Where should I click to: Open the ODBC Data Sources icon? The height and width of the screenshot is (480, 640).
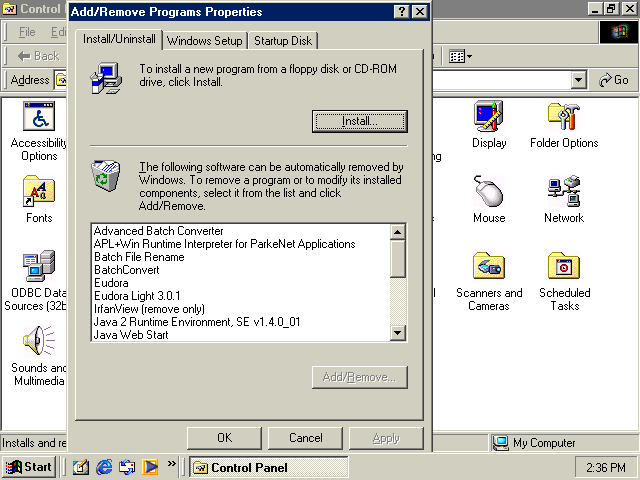click(39, 266)
